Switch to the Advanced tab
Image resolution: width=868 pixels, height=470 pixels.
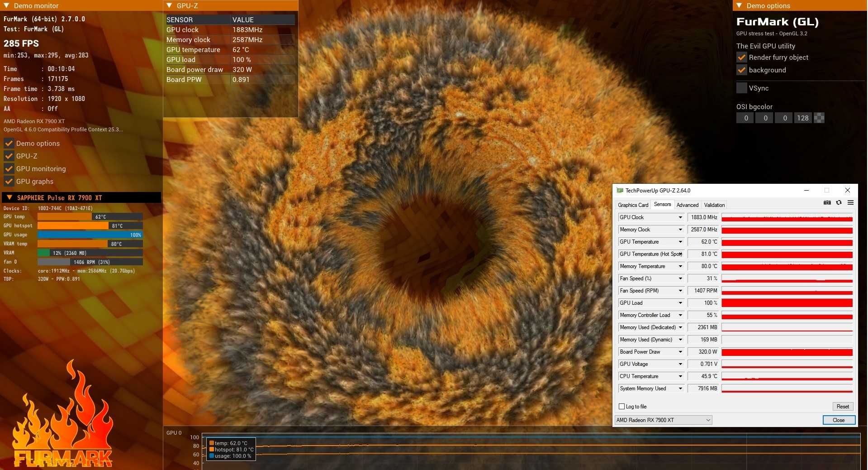click(x=687, y=205)
